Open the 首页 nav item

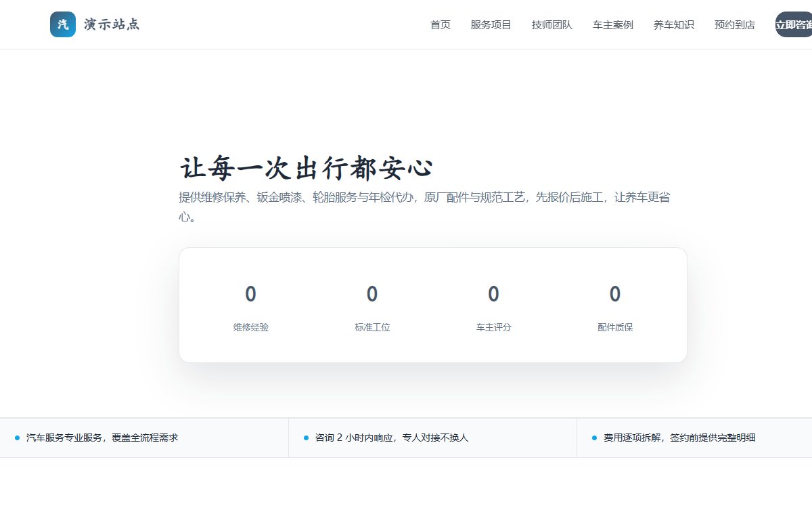click(441, 25)
